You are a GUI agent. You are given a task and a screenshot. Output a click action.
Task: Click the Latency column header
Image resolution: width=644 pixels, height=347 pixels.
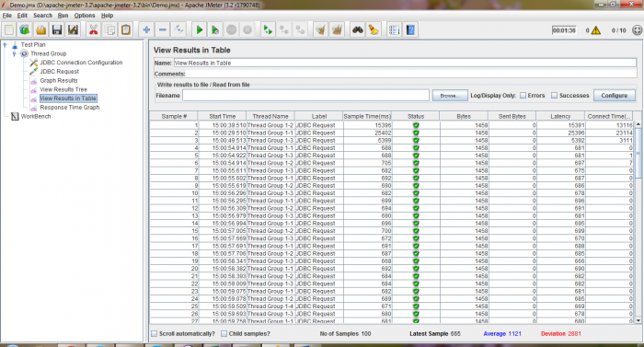560,116
